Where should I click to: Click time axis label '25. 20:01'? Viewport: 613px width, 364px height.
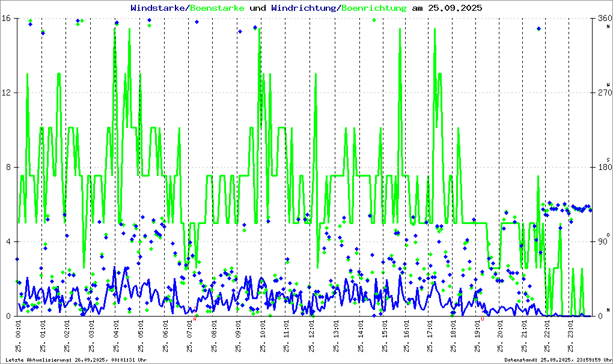point(500,336)
